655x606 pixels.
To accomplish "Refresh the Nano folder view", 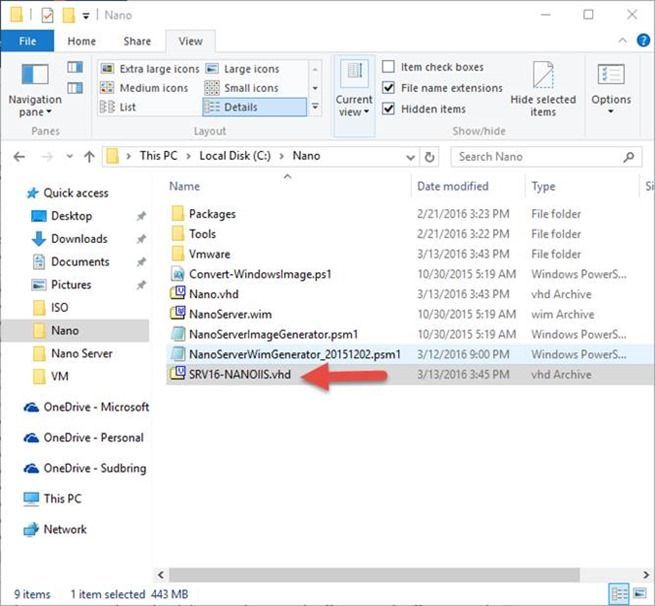I will (429, 157).
